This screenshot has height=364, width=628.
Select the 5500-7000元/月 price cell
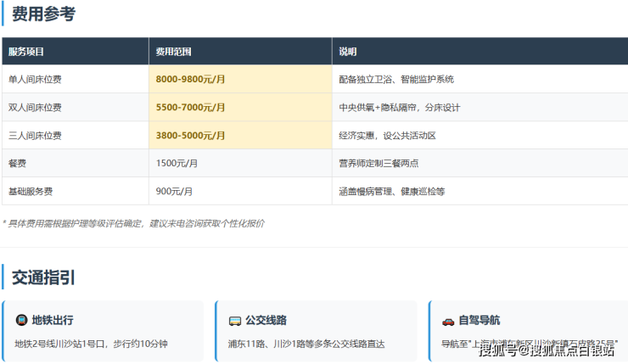(x=191, y=108)
